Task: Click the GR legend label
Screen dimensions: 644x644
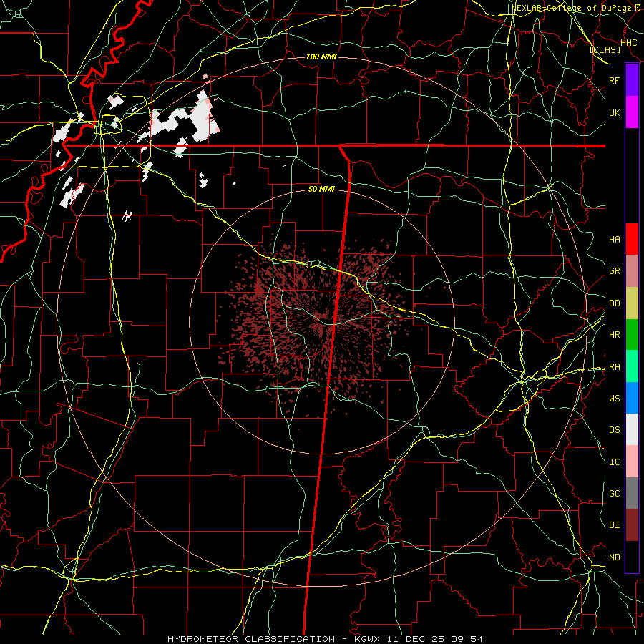Action: pyautogui.click(x=614, y=271)
